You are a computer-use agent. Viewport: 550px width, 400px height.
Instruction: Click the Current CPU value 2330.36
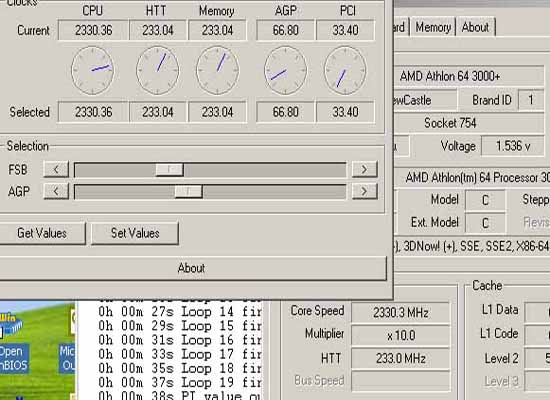93,30
